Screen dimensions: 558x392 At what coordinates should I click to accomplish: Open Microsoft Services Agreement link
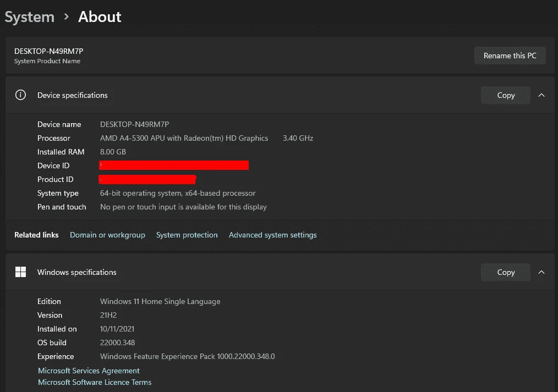point(89,371)
